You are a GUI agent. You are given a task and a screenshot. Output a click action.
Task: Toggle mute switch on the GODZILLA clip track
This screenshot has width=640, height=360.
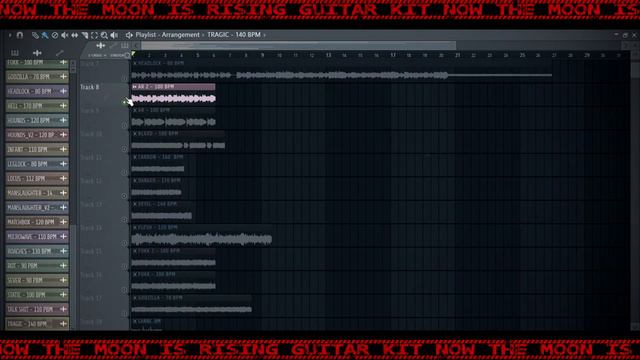(124, 314)
